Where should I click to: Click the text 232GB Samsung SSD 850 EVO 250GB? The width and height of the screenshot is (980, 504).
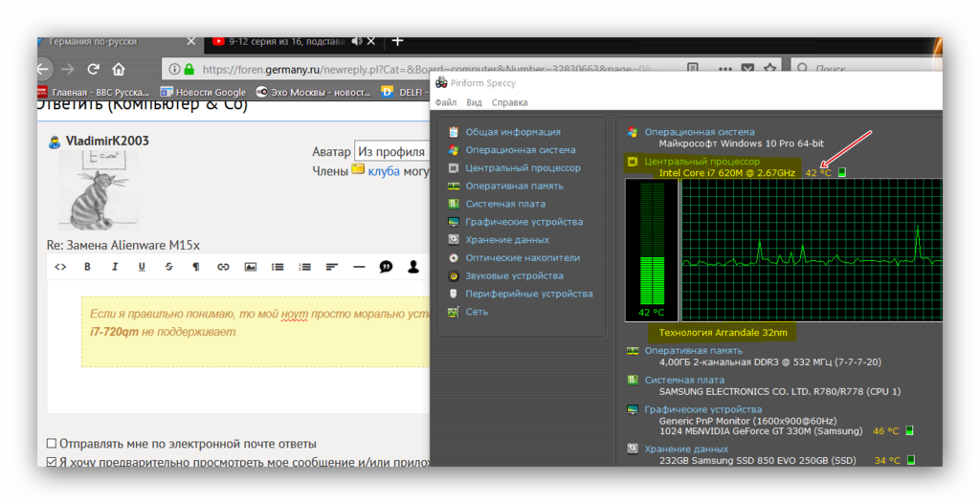[x=746, y=460]
